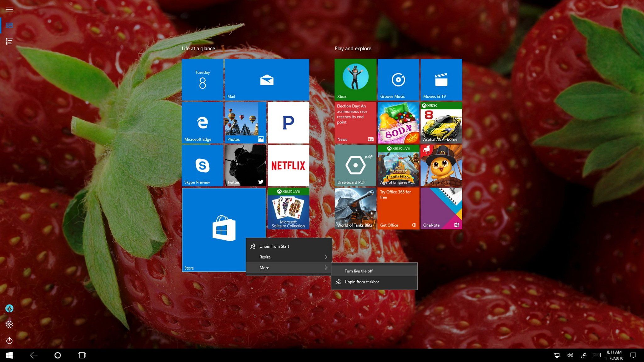Click the Cortana search circle on taskbar
Viewport: 644px width, 362px height.
[58, 355]
